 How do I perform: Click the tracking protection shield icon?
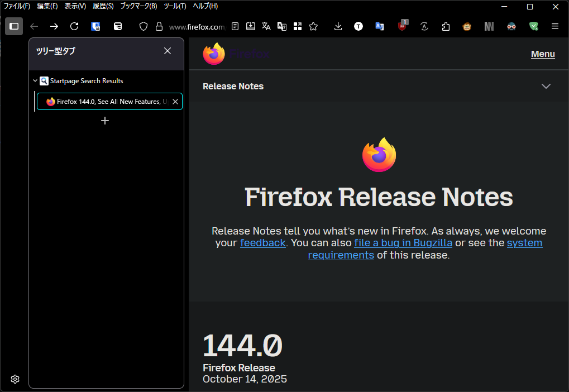(144, 26)
